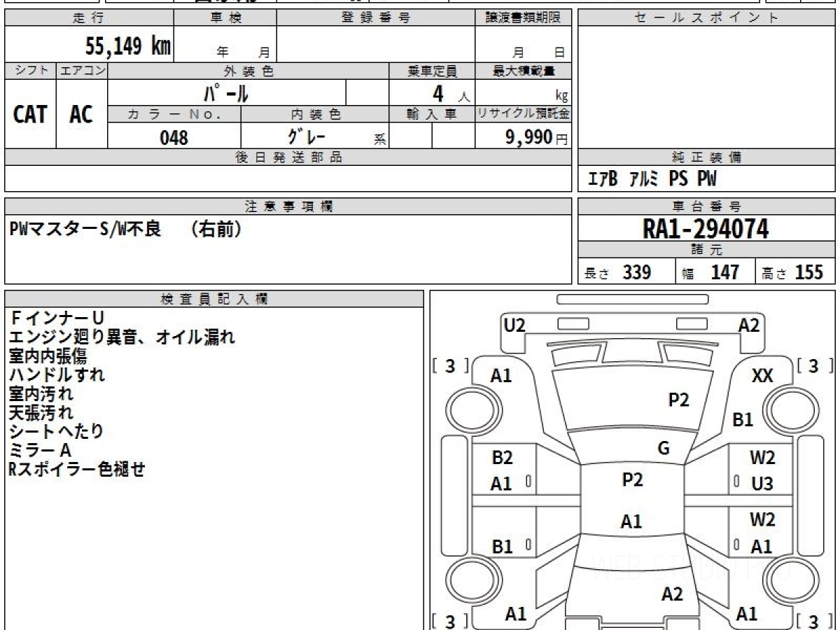
Task: Click the note ハンドルすれ
Action: tap(57, 375)
